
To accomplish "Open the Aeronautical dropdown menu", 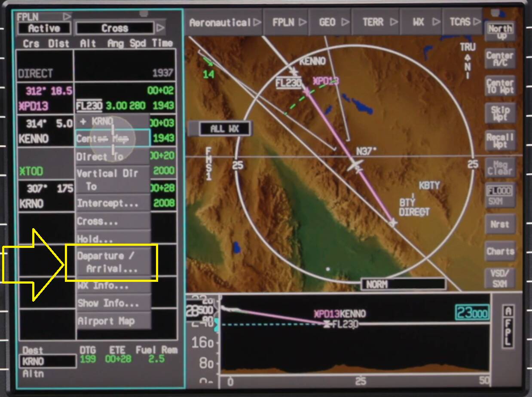I will (x=224, y=22).
